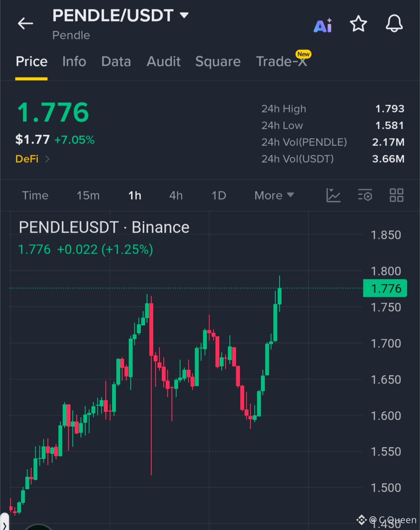Tap the 24h Vol(USDT) value 3.66M
The width and height of the screenshot is (420, 530).
388,159
